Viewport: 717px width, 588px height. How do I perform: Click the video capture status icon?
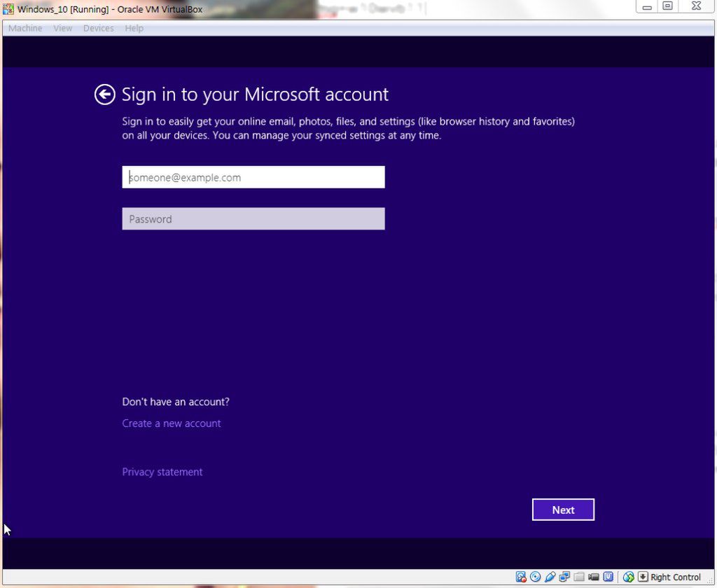coord(594,577)
